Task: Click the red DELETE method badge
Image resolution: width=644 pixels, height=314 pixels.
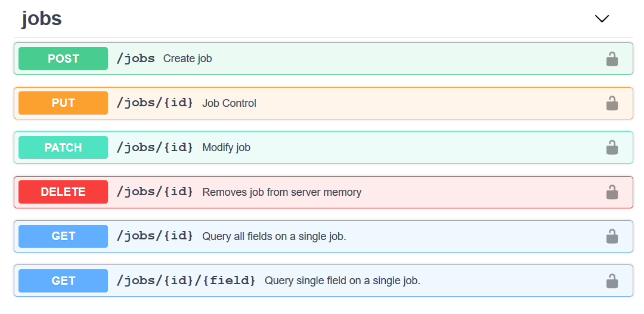Action: (x=63, y=192)
